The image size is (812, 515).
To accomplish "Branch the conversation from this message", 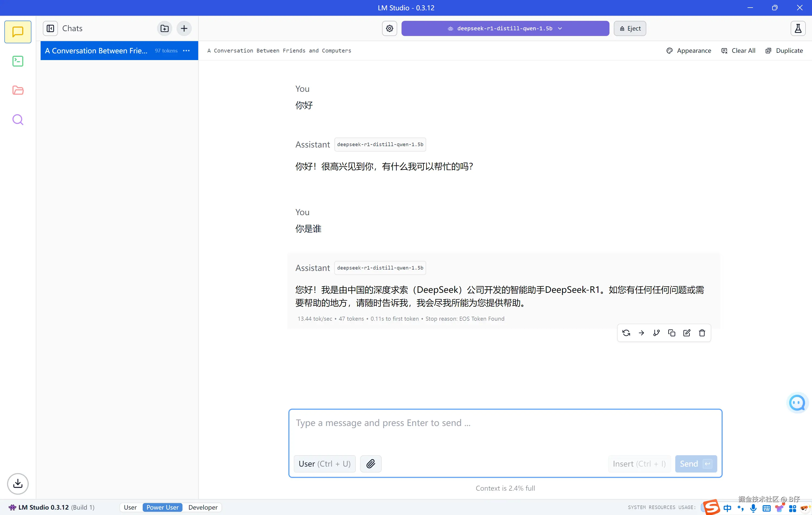I will click(x=656, y=333).
